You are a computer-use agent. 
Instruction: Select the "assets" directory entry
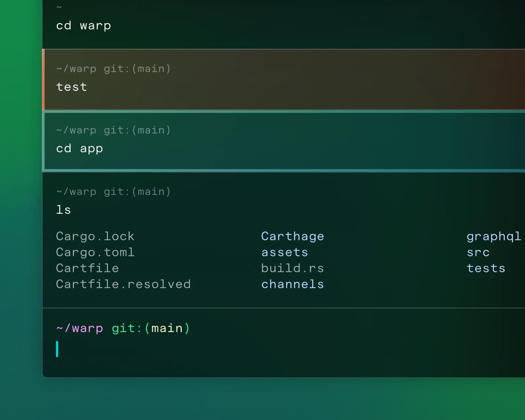click(285, 252)
